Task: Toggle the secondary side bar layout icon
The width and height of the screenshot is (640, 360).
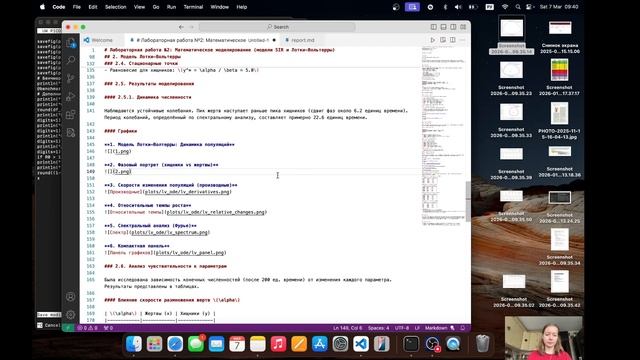Action: point(453,27)
